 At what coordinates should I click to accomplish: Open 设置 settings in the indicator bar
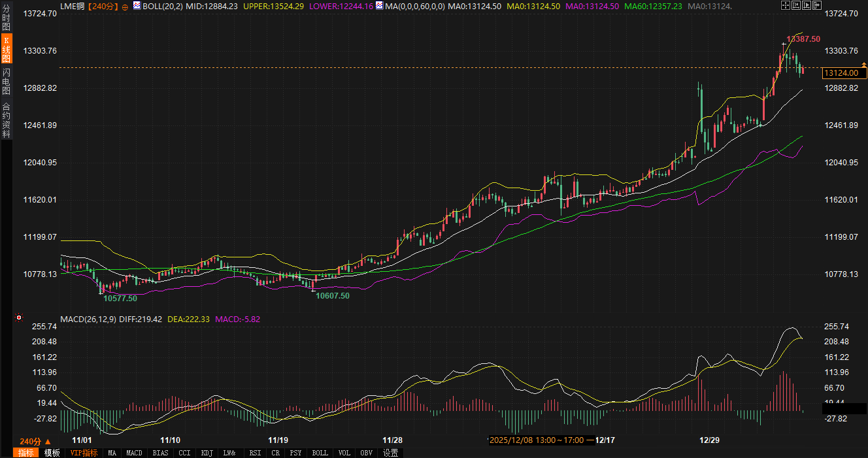tap(390, 453)
